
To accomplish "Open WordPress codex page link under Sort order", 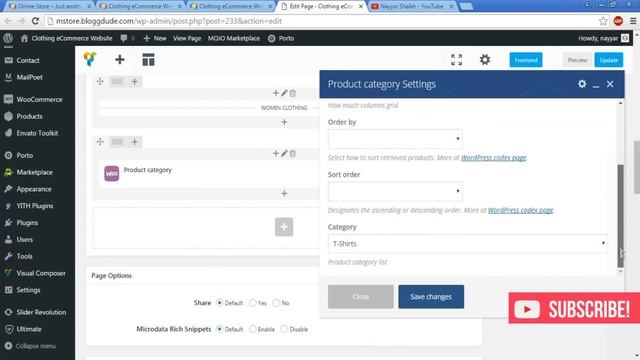I will coord(520,210).
